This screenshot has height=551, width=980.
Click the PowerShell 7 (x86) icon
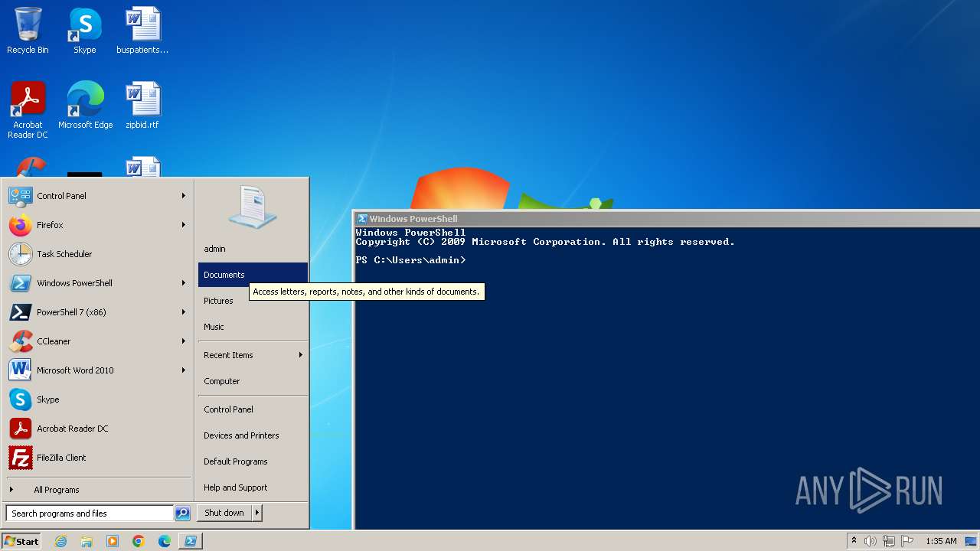[21, 312]
